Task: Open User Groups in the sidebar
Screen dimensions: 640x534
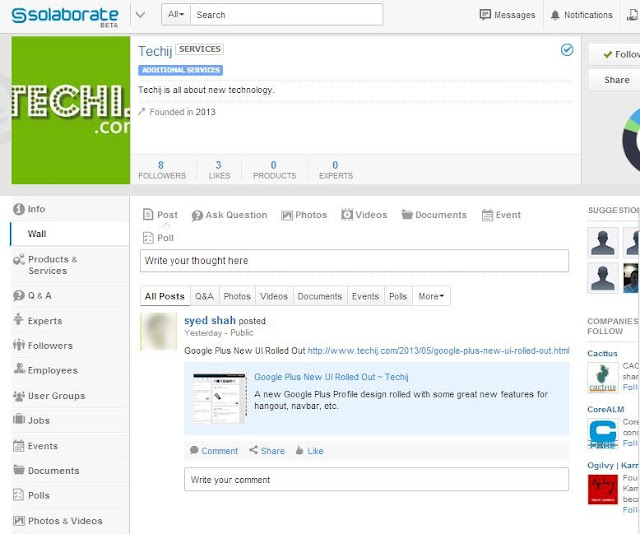Action: [x=70, y=396]
